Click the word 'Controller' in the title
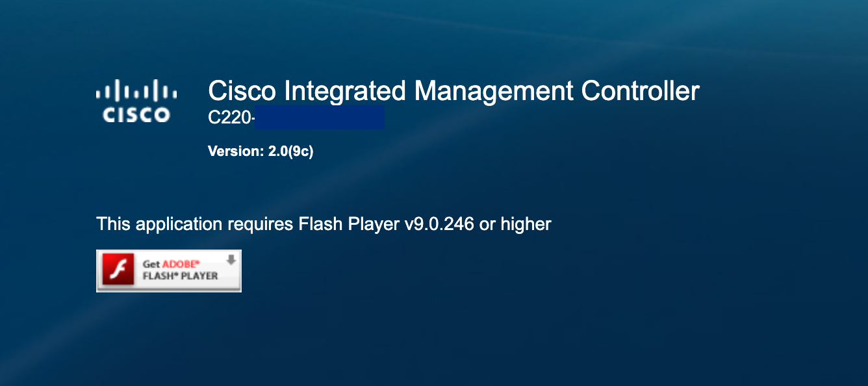Image resolution: width=868 pixels, height=386 pixels. click(x=640, y=91)
